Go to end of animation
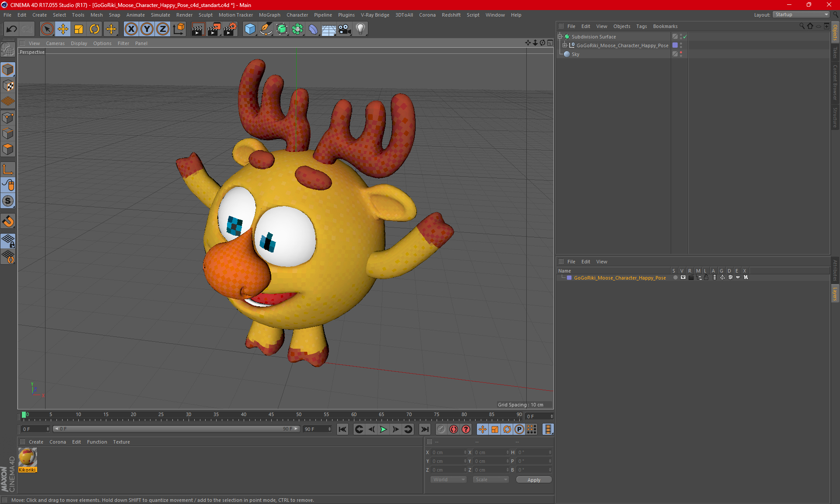This screenshot has height=504, width=840. [424, 429]
